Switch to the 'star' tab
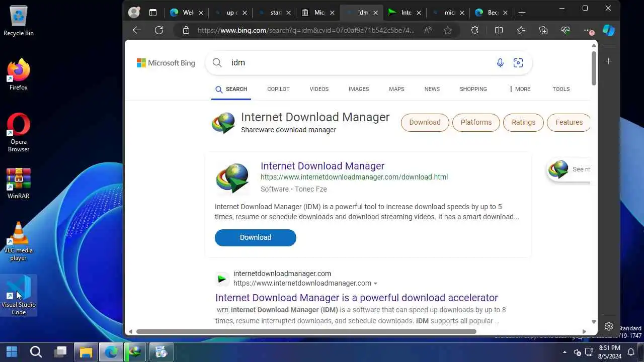The height and width of the screenshot is (362, 644). point(275,13)
